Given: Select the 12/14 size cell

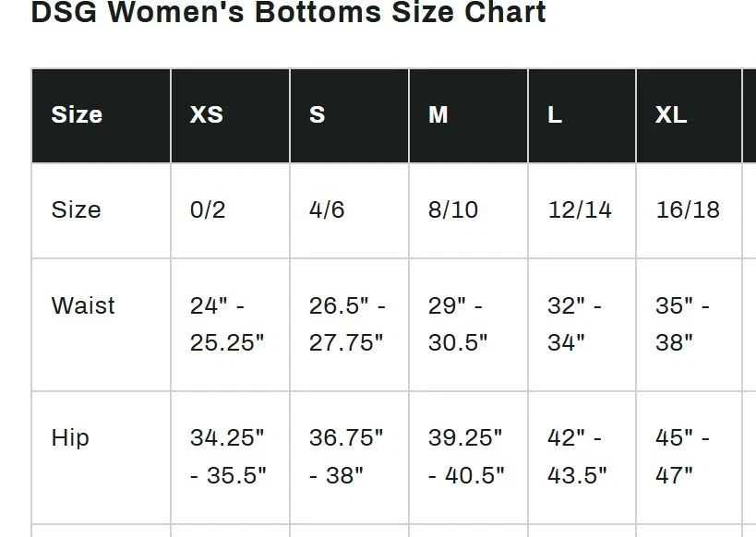Looking at the screenshot, I should [x=580, y=210].
